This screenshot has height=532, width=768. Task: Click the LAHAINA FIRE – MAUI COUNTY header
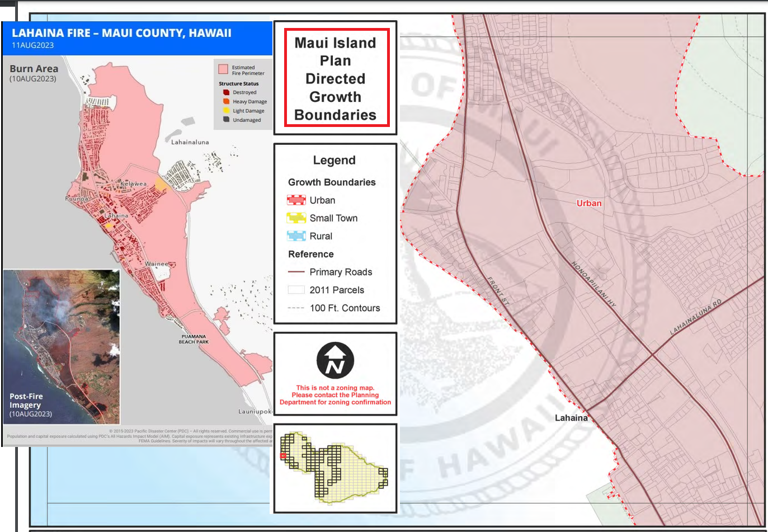click(x=122, y=33)
